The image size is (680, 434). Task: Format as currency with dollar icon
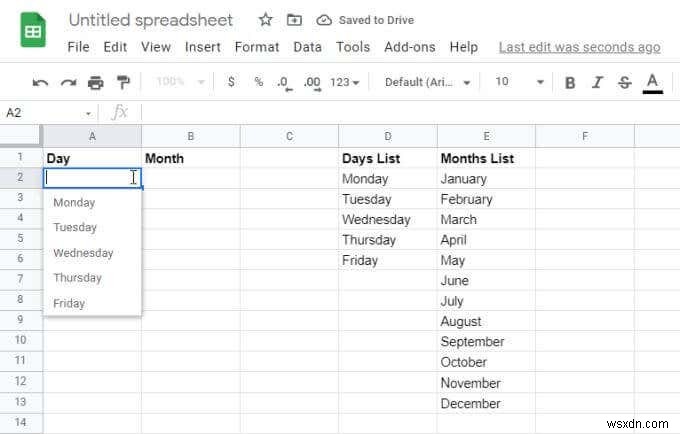232,83
